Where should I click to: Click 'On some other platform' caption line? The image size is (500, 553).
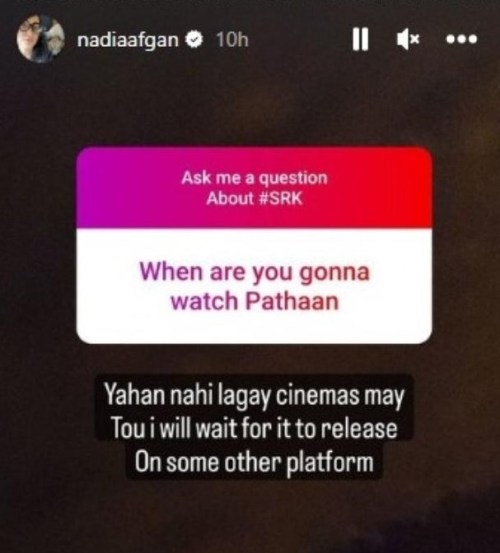[254, 462]
